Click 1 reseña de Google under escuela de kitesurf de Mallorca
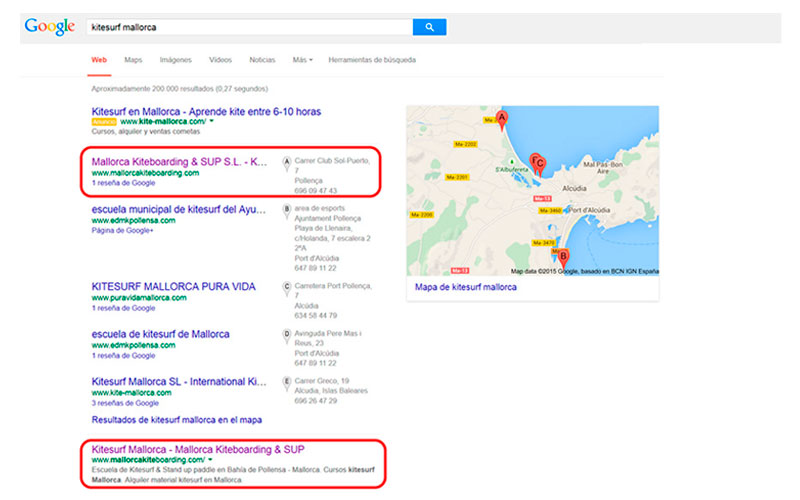 coord(123,356)
